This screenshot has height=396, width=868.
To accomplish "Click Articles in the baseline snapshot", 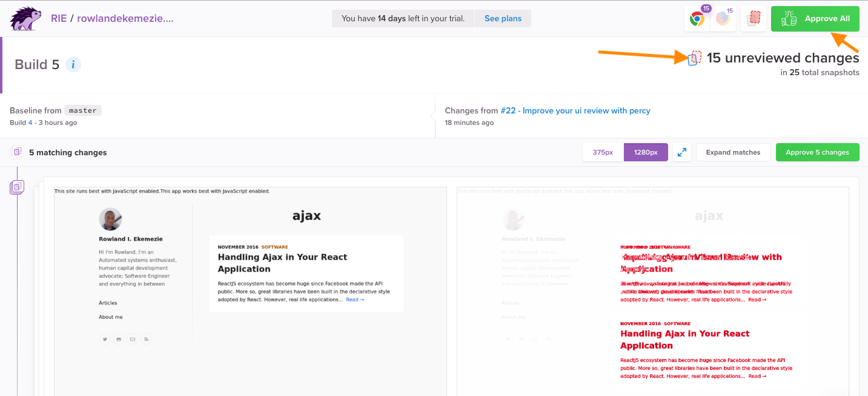I will tap(108, 303).
